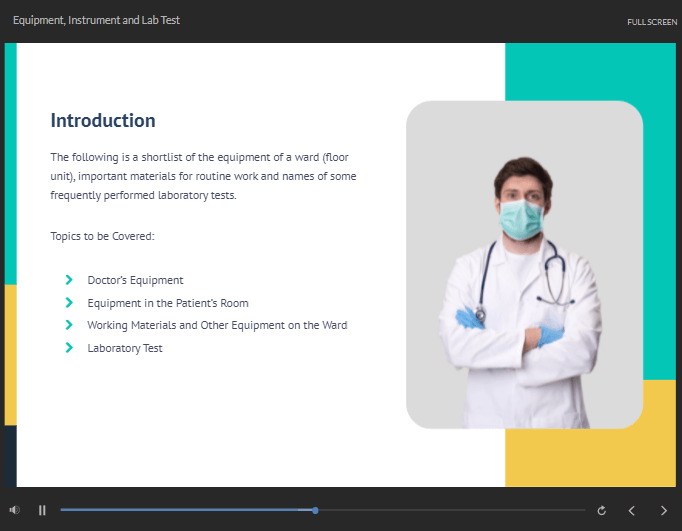Click chevron bullet beside Doctor's Equipment
The image size is (682, 531).
[x=69, y=280]
